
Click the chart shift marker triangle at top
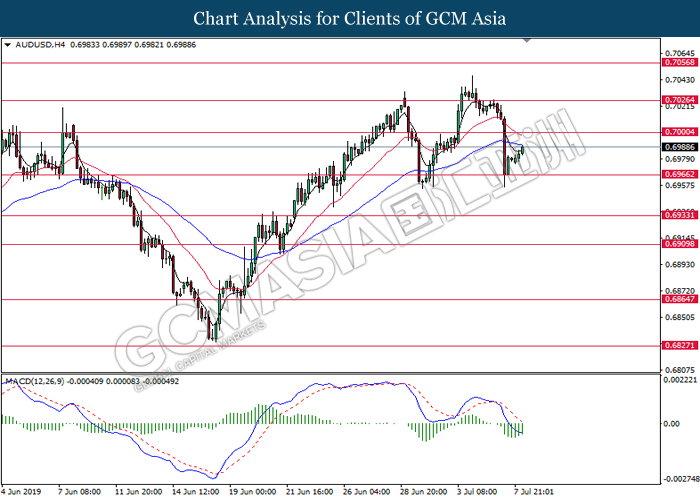[527, 41]
